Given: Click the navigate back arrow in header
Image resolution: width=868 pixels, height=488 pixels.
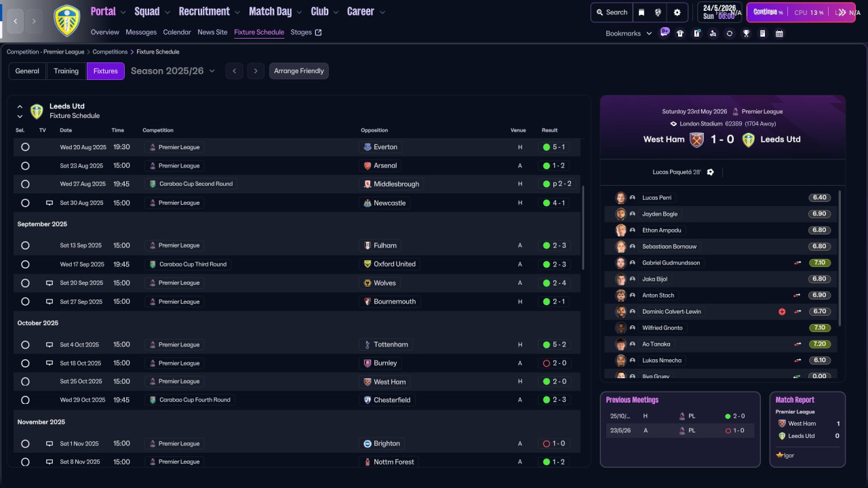Looking at the screenshot, I should tap(16, 21).
